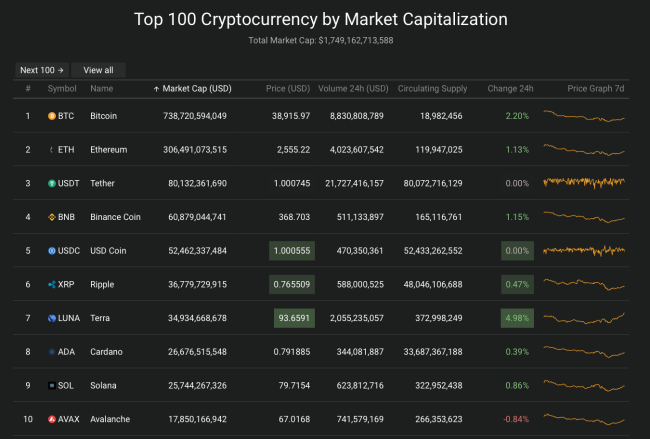The width and height of the screenshot is (650, 439).
Task: Click the BTC symbol text
Action: pos(66,116)
